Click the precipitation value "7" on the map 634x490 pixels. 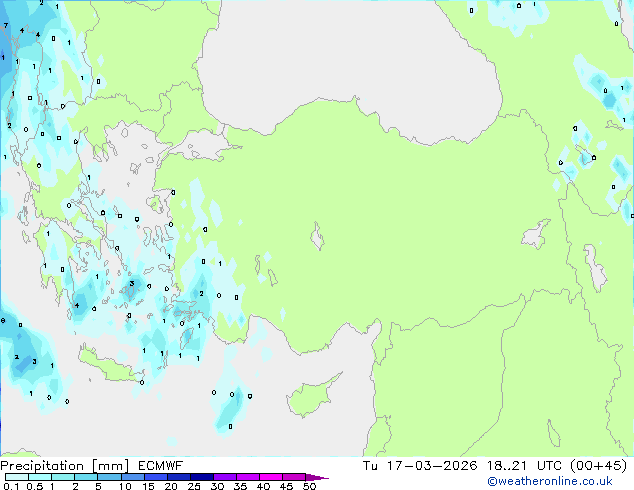[x=6, y=25]
